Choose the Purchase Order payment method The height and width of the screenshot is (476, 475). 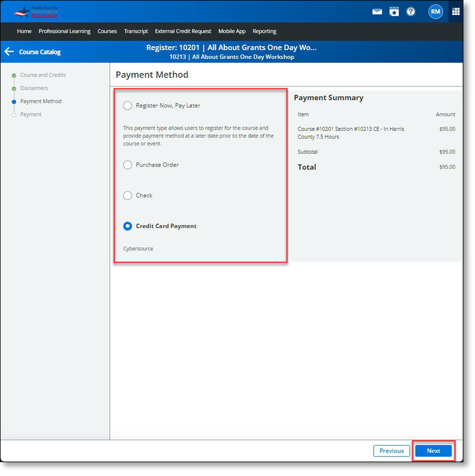pos(127,165)
